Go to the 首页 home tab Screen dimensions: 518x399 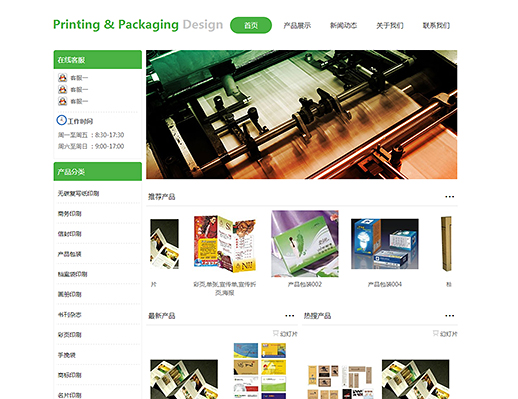(x=251, y=25)
